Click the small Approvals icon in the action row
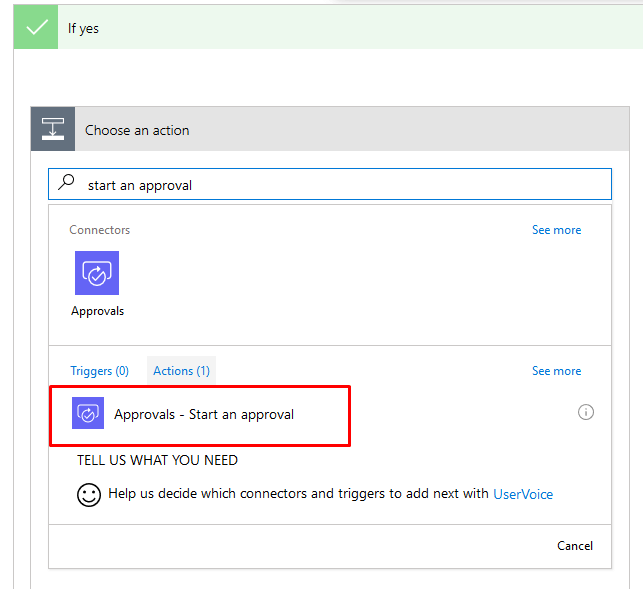 pos(88,413)
